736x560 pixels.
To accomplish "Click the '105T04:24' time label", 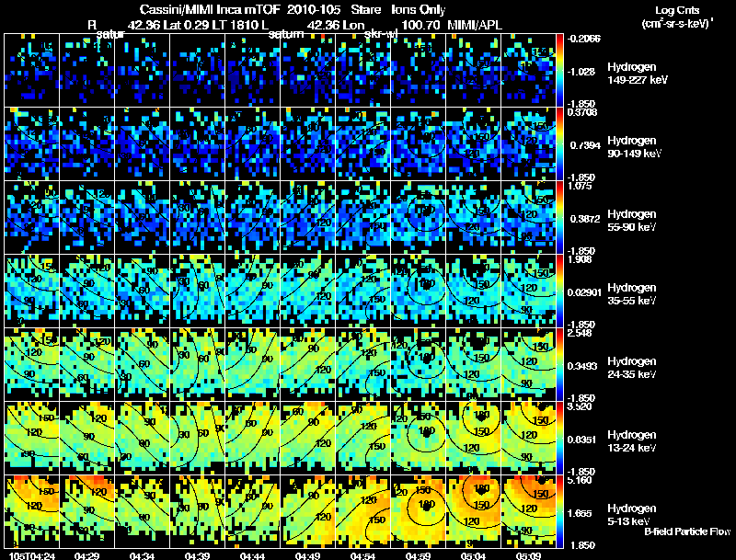I will [x=32, y=555].
